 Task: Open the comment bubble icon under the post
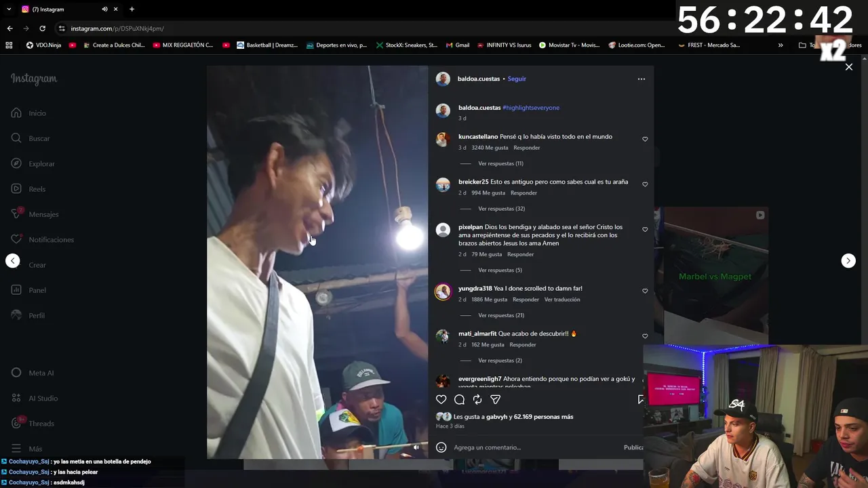[x=459, y=400]
